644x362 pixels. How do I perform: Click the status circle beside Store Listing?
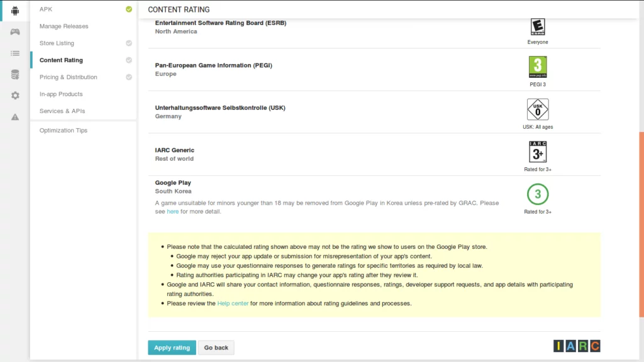(x=129, y=43)
